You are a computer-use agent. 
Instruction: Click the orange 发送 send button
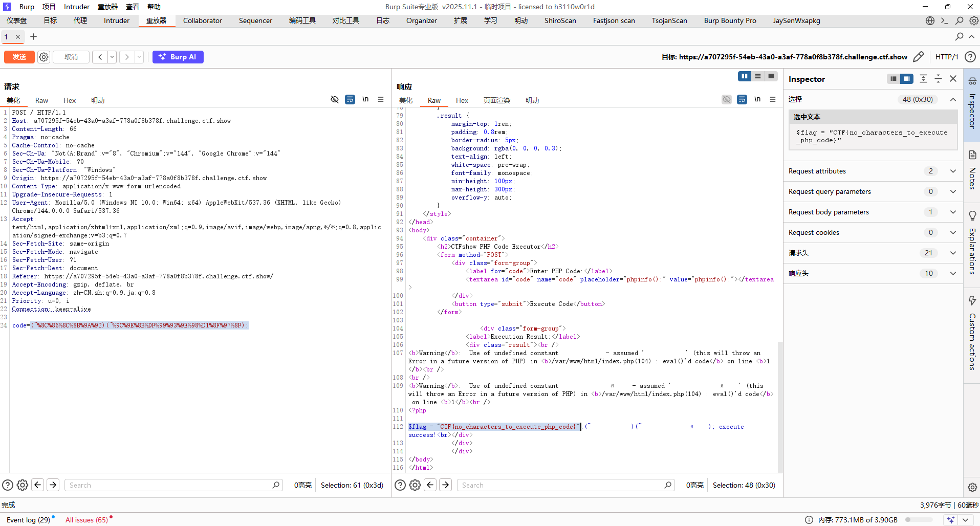(x=19, y=57)
